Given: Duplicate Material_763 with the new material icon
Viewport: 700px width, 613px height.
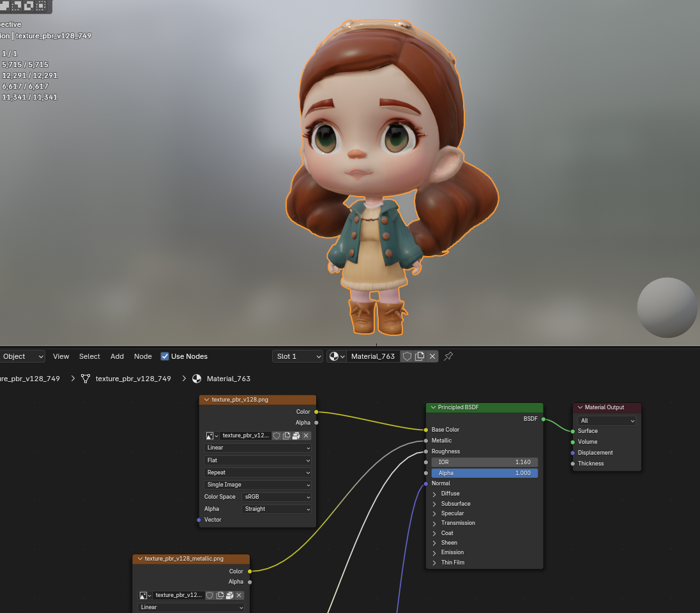Looking at the screenshot, I should [x=420, y=356].
